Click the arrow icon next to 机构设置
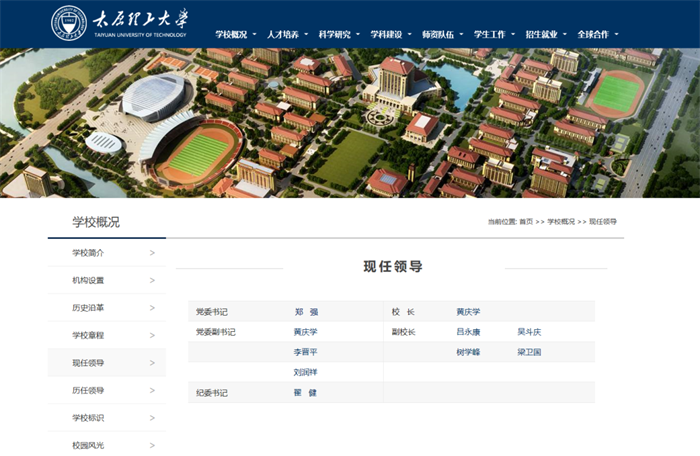Screen dimensions: 700x456 coord(152,280)
